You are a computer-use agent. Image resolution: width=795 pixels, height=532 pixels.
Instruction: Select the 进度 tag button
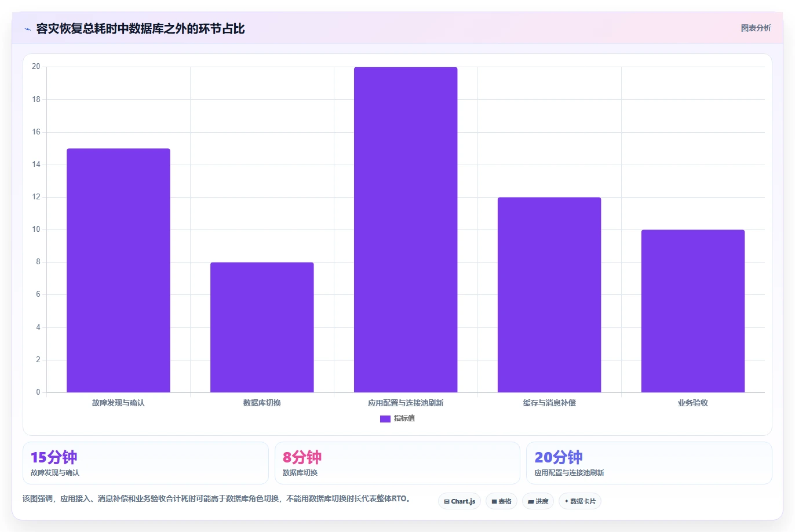(538, 501)
